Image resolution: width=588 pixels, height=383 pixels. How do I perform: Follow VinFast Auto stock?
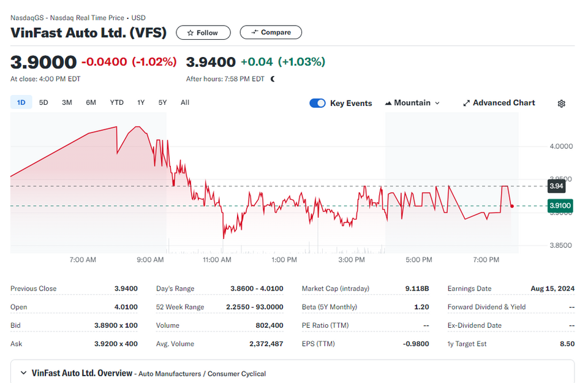[x=203, y=32]
